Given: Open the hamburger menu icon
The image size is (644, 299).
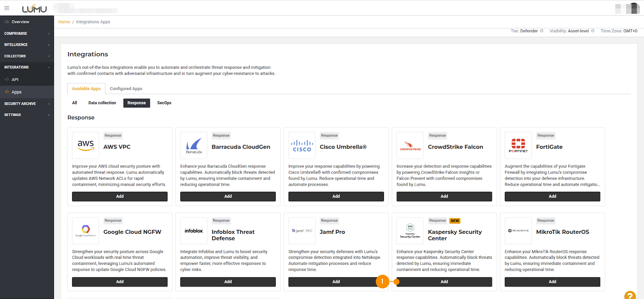Looking at the screenshot, I should pos(7,8).
